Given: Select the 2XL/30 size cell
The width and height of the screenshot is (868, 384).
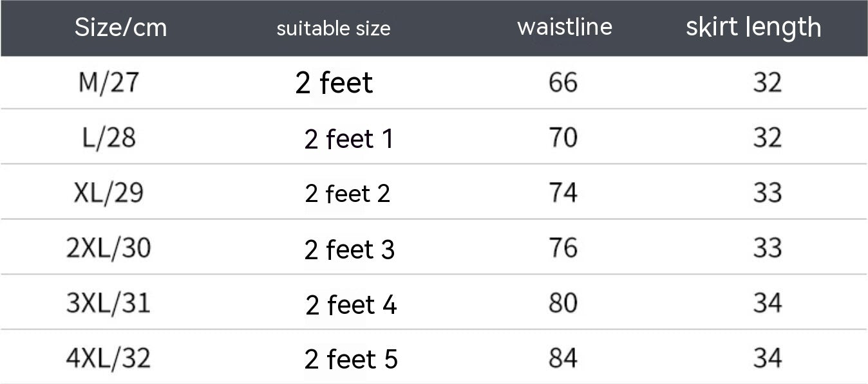Looking at the screenshot, I should tap(108, 248).
